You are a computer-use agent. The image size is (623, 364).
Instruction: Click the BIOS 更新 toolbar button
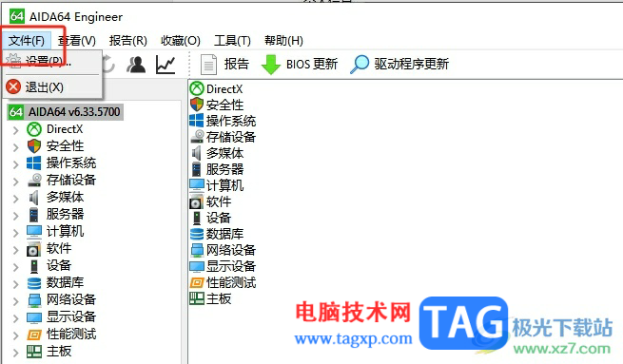coord(300,65)
